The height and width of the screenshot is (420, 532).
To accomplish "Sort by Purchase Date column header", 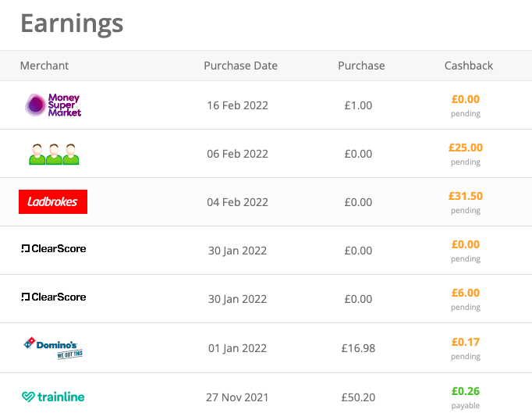I will point(240,66).
